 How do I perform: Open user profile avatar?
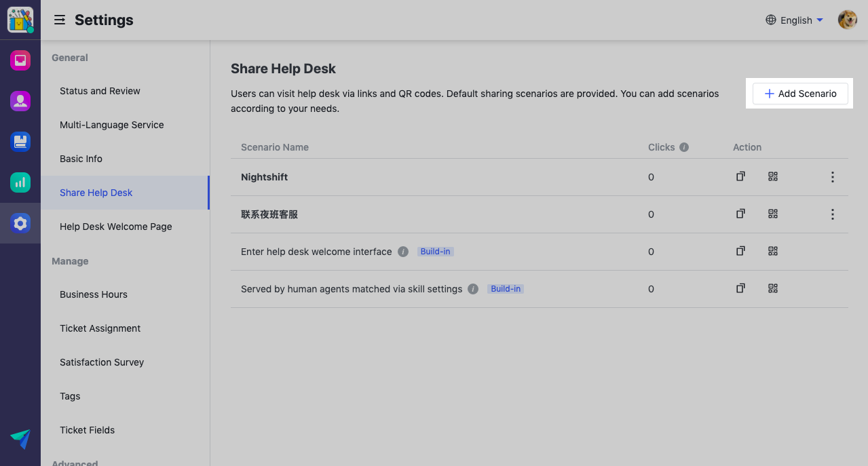(847, 20)
